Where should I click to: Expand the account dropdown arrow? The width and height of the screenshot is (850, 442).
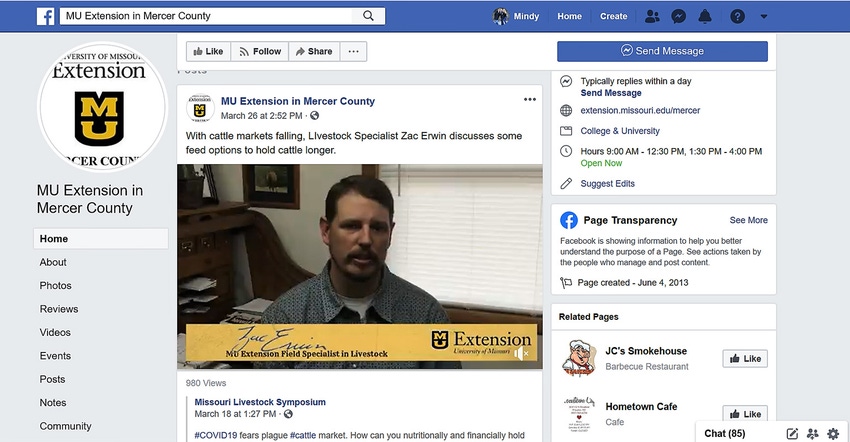[x=764, y=16]
